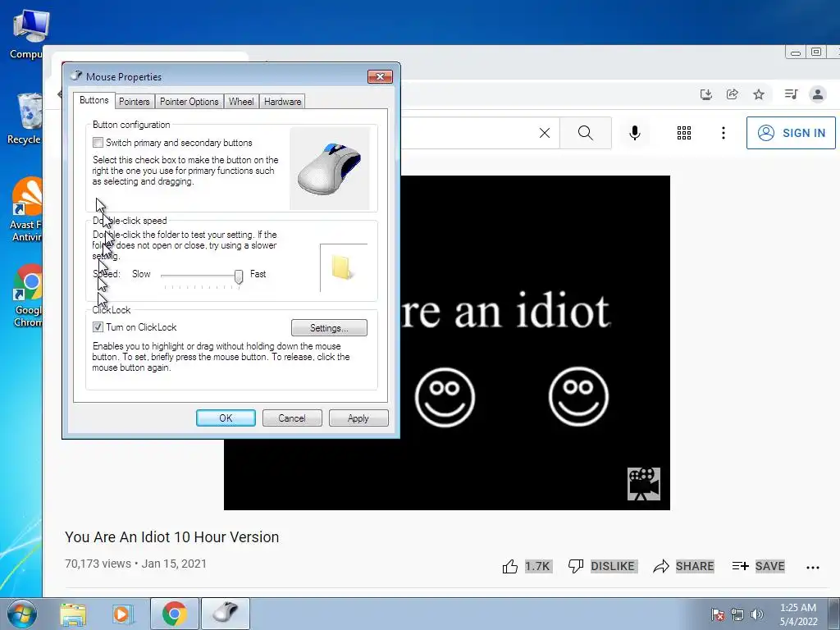The height and width of the screenshot is (630, 840).
Task: Cancel the Mouse Properties dialog
Action: coord(292,418)
